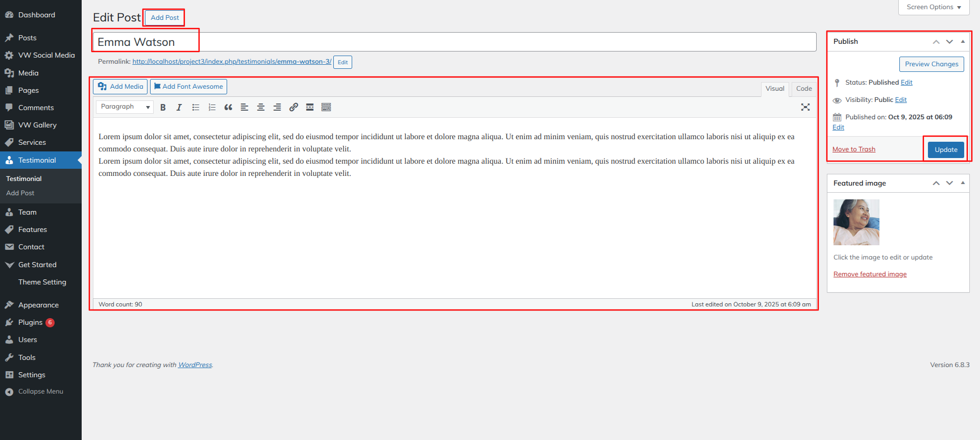
Task: Click the featured image thumbnail
Action: 856,222
